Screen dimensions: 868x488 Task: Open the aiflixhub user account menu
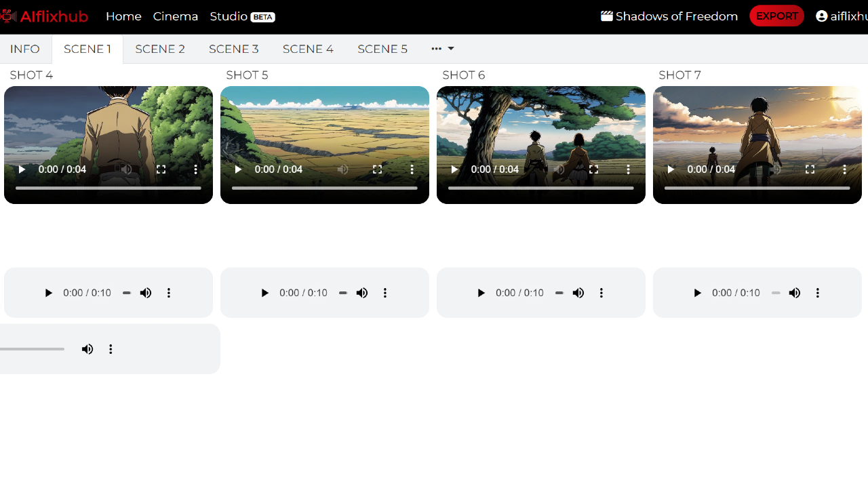pyautogui.click(x=842, y=16)
